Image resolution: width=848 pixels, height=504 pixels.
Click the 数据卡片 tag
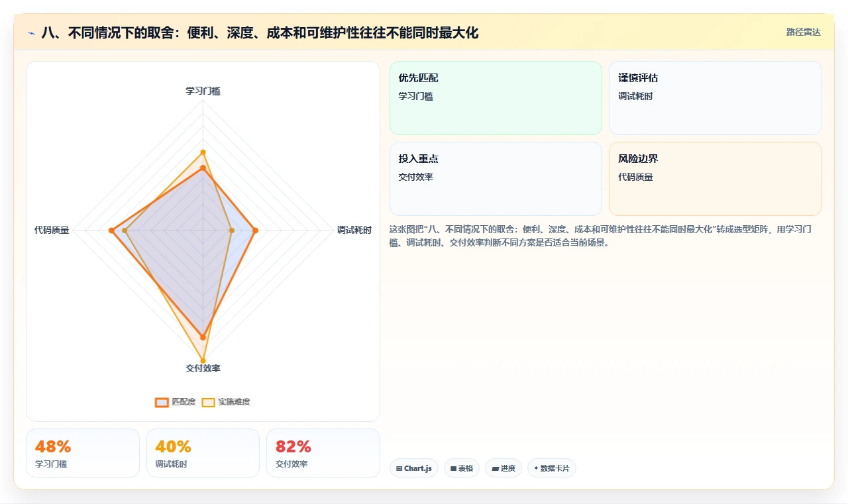tap(552, 468)
